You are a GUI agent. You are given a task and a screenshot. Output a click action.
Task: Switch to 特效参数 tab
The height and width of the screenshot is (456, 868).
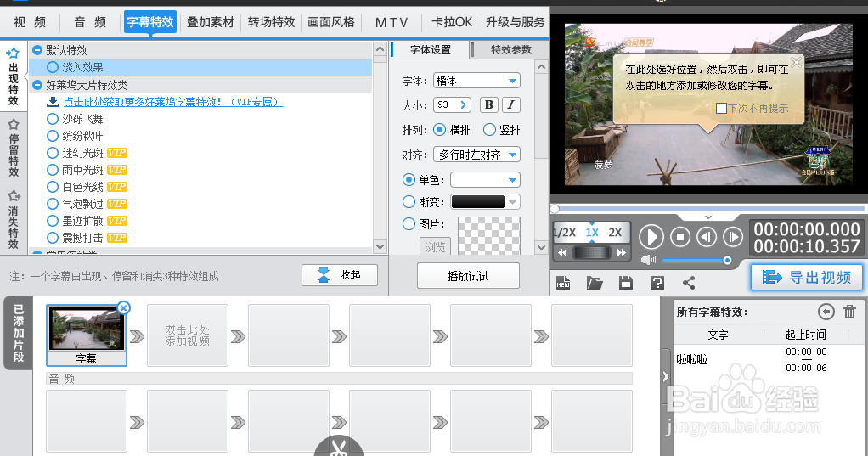tap(511, 50)
